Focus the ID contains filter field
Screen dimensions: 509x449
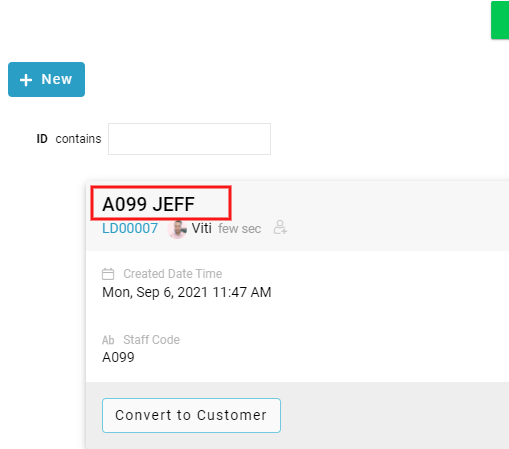189,139
